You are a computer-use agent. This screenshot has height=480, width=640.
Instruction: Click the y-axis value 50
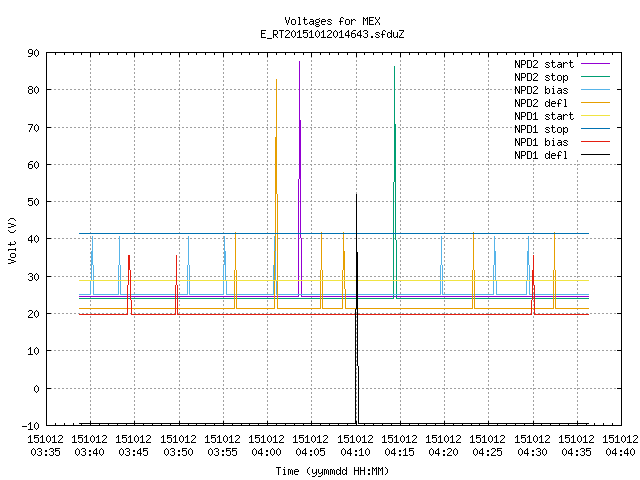coord(33,202)
